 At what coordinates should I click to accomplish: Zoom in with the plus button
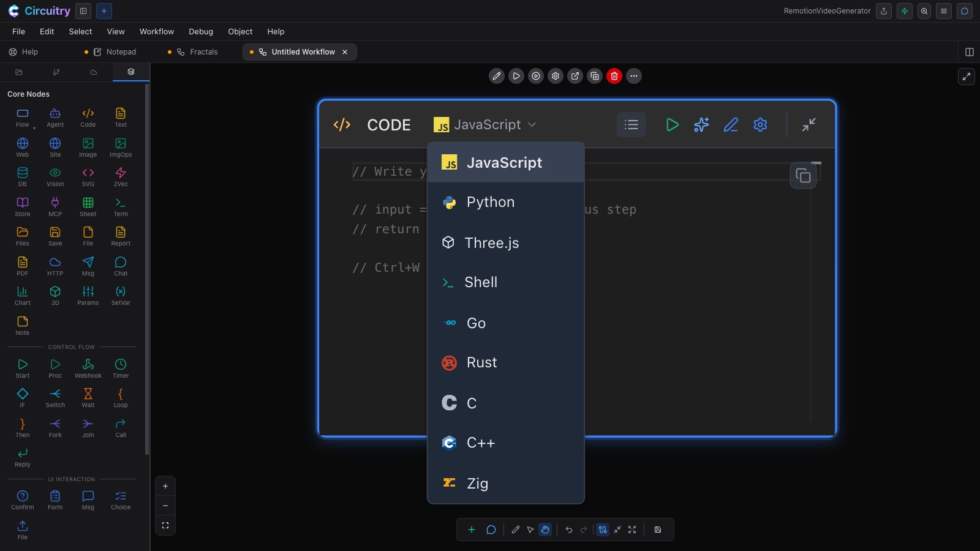pyautogui.click(x=165, y=486)
